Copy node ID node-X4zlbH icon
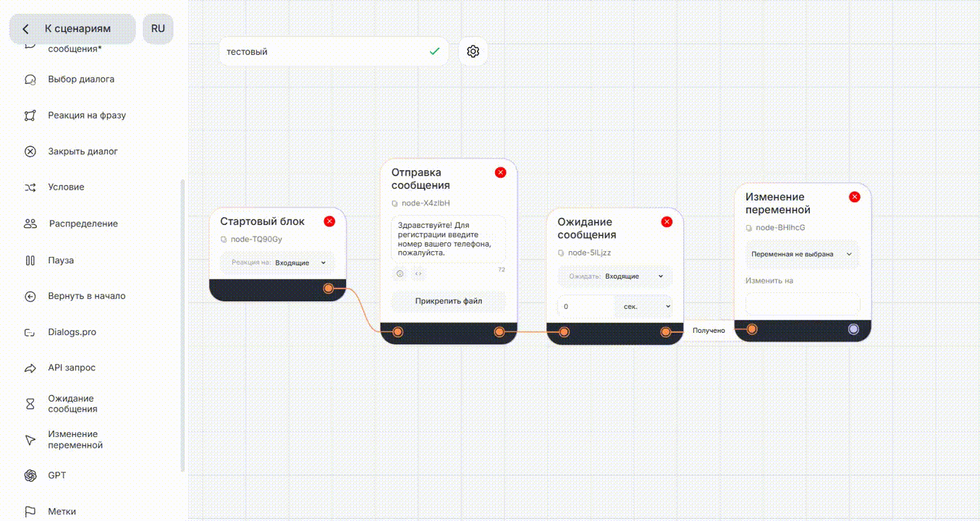980x521 pixels. 394,203
